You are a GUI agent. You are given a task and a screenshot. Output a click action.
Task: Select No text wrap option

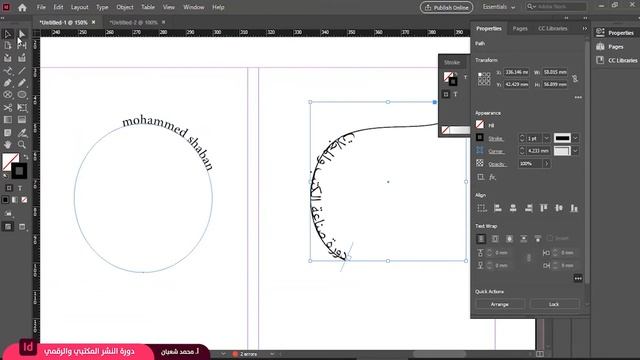tap(481, 238)
